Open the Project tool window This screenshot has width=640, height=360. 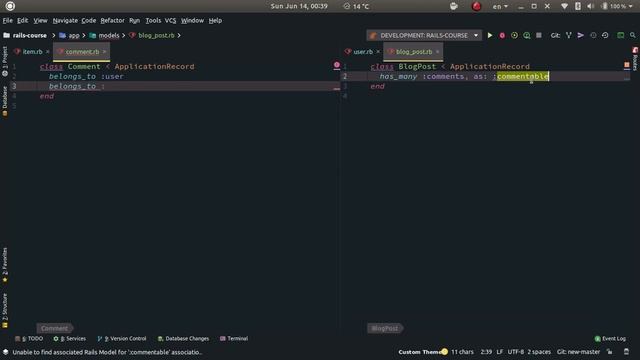tap(5, 61)
